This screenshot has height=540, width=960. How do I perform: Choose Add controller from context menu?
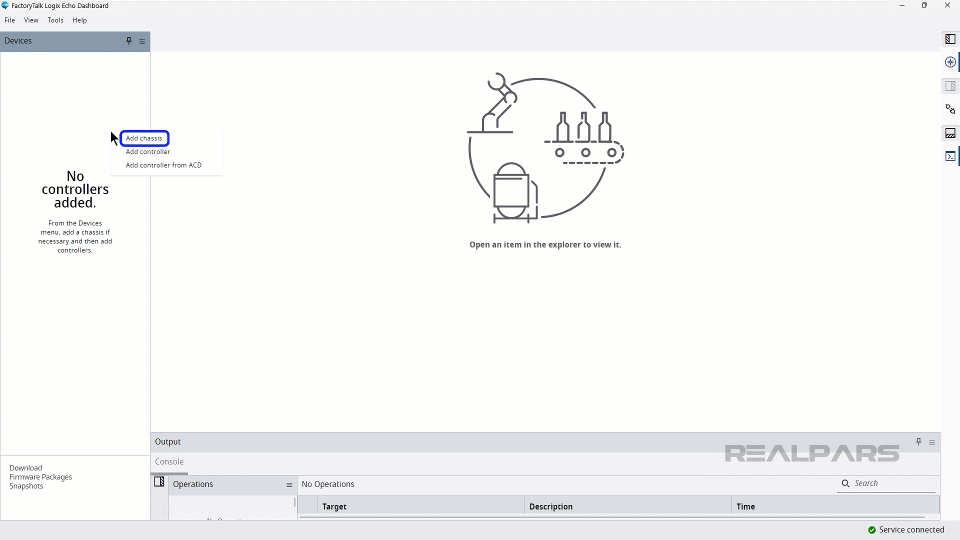point(148,152)
